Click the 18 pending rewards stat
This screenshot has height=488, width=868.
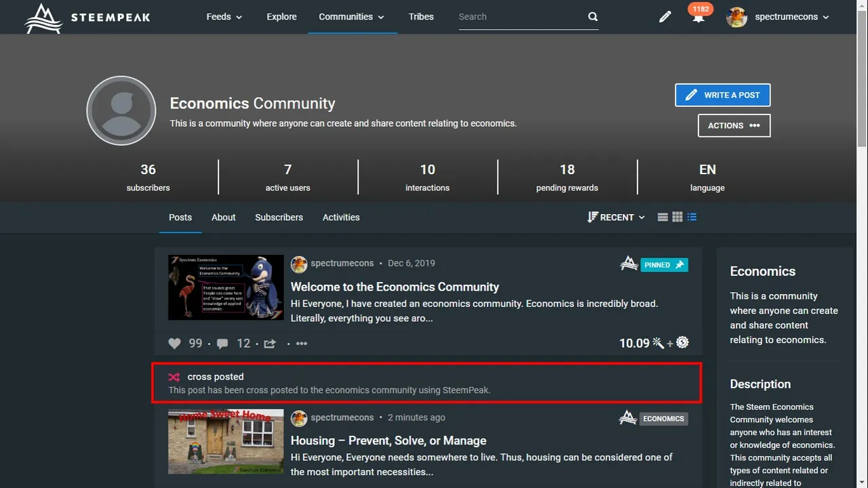pos(567,177)
